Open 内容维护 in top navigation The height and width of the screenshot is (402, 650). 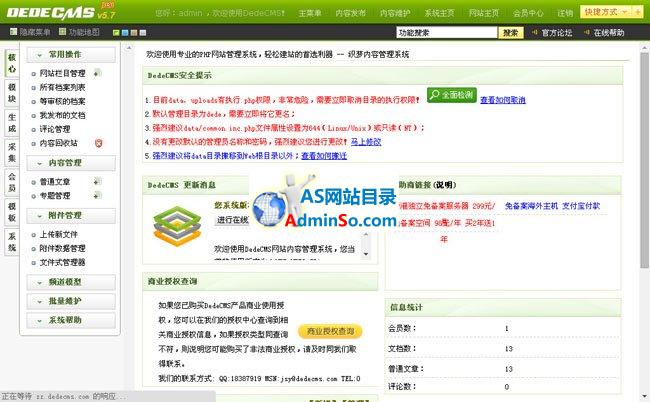[x=395, y=13]
